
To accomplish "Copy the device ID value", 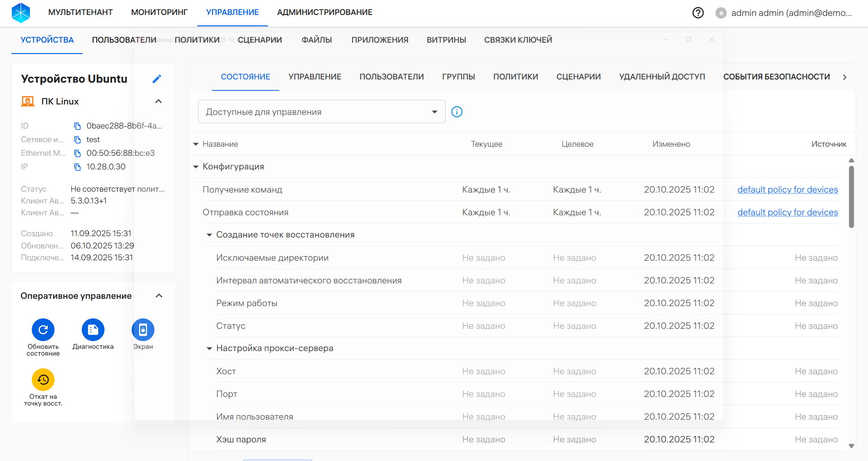I will point(77,126).
